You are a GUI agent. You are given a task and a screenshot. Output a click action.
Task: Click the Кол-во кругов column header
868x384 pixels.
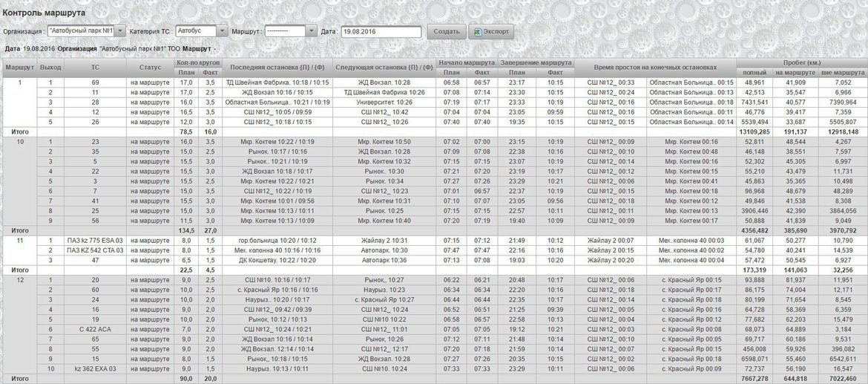[x=196, y=63]
